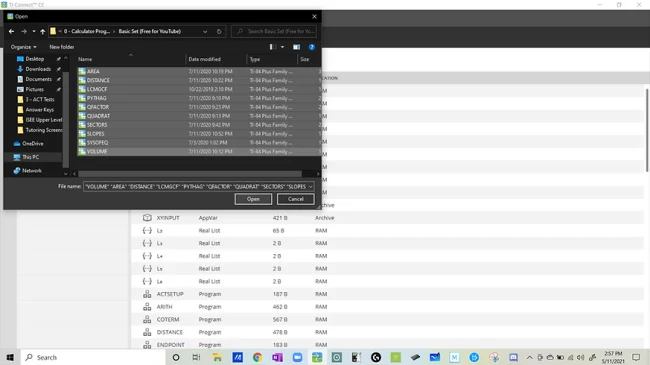The image size is (650, 365).
Task: Select the LCMGCF file
Action: [199, 89]
